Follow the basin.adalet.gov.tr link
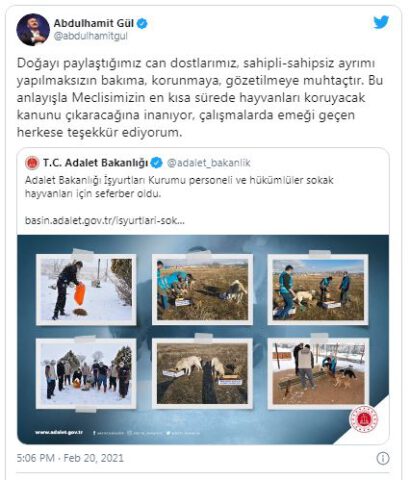This screenshot has height=480, width=410. 105,220
